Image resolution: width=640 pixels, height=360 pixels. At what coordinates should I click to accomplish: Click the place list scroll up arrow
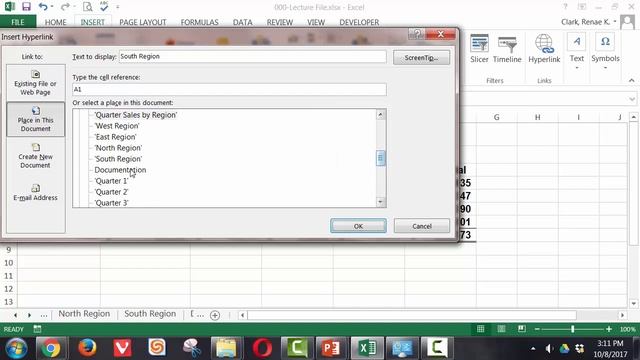pos(380,115)
